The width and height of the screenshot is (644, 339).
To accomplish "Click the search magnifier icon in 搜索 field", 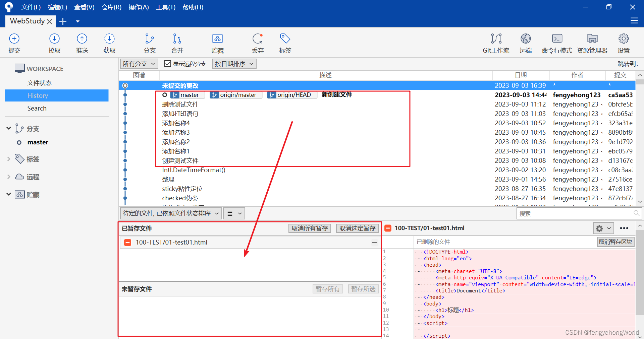I will [x=636, y=213].
